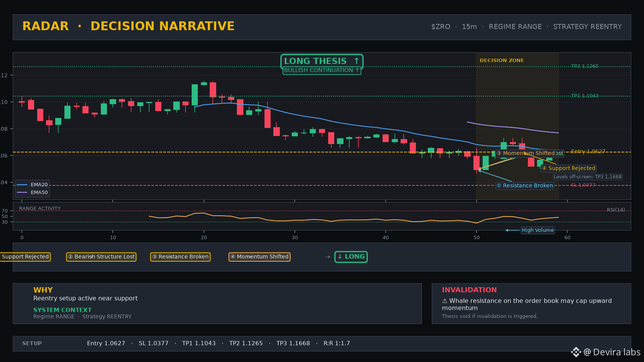Click the whale resistance warning text

coord(527,304)
